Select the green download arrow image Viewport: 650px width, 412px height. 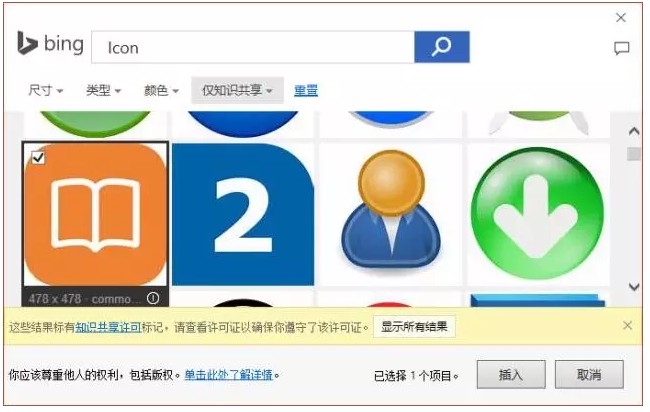tap(538, 215)
